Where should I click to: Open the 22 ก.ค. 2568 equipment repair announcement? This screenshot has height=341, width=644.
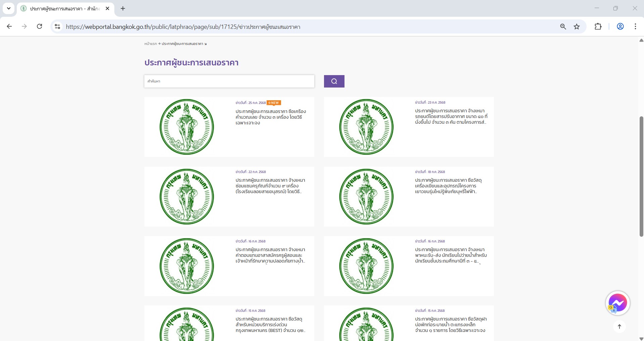pos(270,186)
